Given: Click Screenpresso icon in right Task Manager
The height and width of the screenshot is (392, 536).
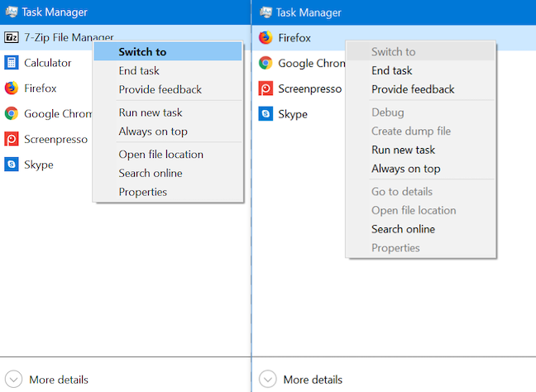Looking at the screenshot, I should pos(266,88).
